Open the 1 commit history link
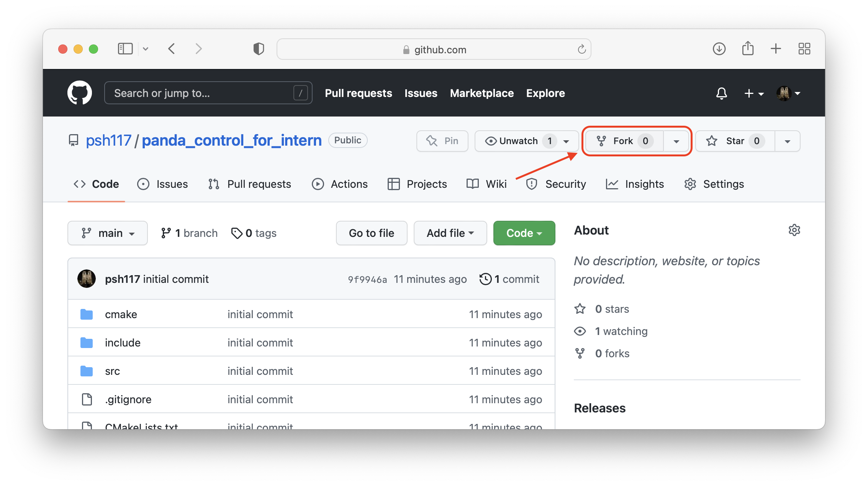The width and height of the screenshot is (868, 486). (509, 279)
